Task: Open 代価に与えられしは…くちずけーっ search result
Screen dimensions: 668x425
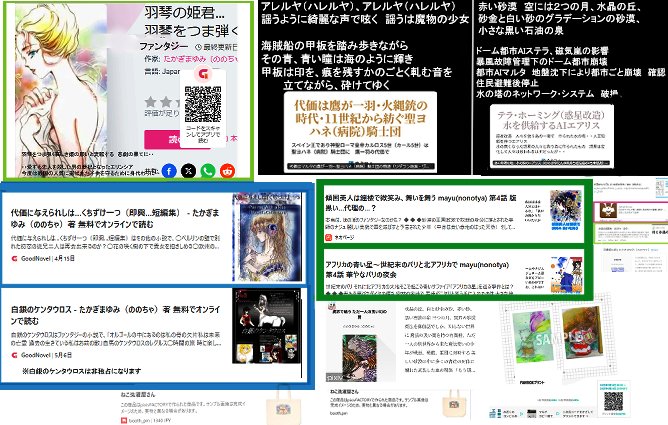Action: point(115,218)
